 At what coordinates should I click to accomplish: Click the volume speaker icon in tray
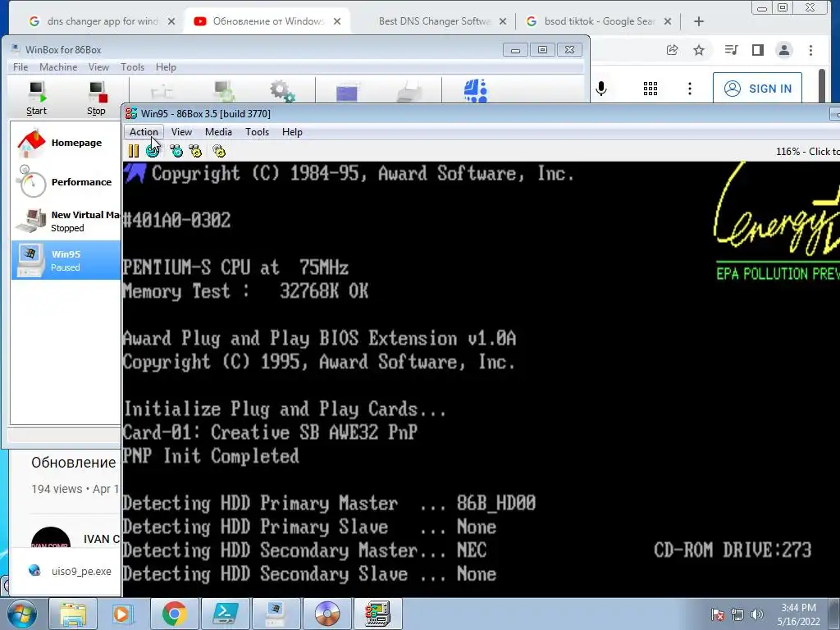click(x=757, y=614)
